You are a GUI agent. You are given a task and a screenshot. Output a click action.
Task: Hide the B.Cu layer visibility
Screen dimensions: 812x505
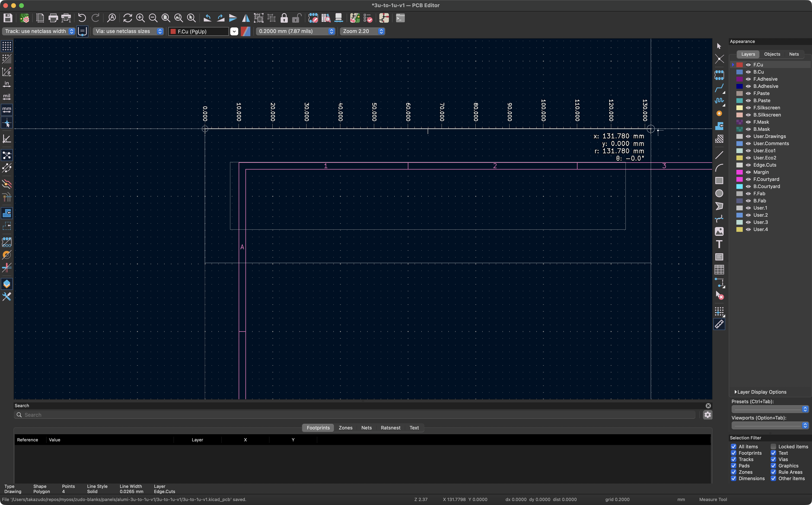point(749,72)
